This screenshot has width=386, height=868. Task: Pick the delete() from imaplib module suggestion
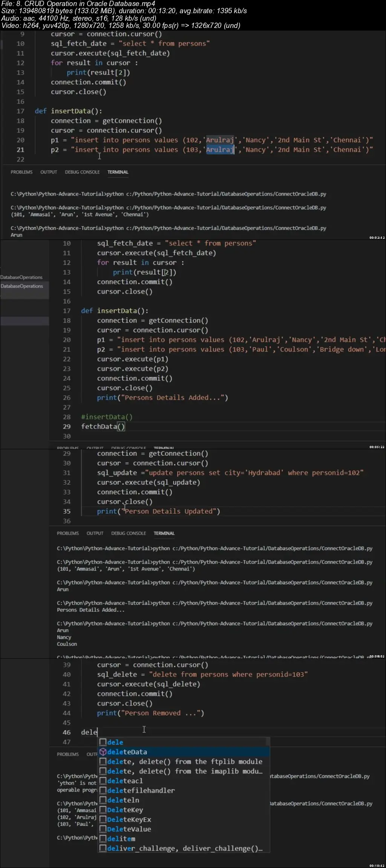pos(184,771)
